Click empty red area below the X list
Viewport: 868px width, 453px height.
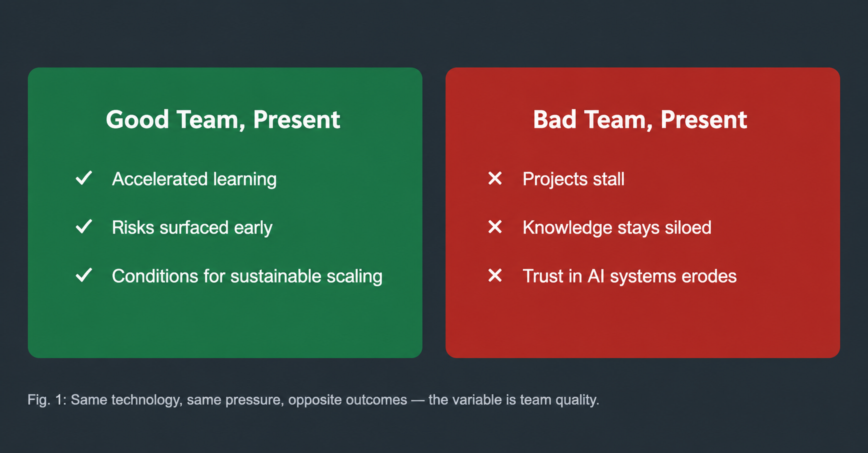(x=642, y=322)
